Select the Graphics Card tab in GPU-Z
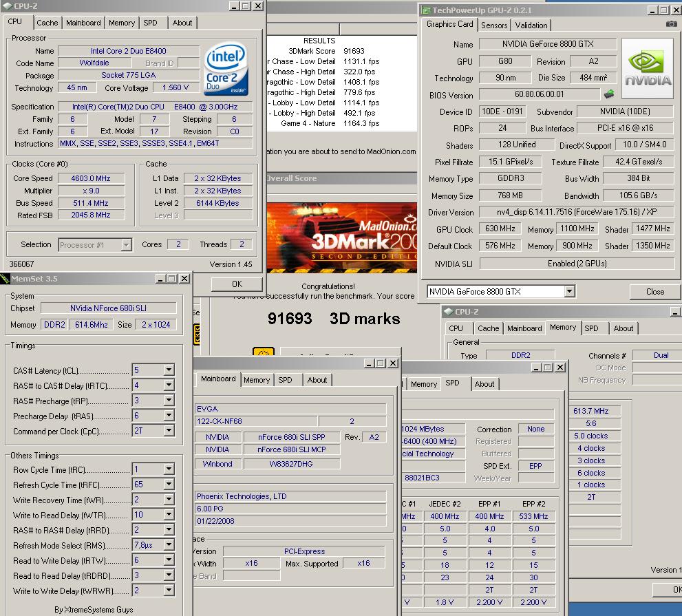The height and width of the screenshot is (616, 682). point(449,24)
